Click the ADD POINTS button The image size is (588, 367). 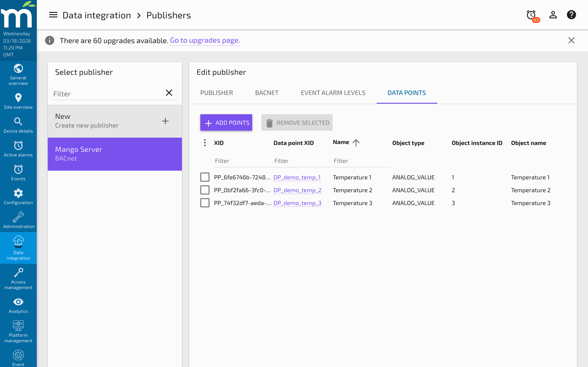pos(226,122)
